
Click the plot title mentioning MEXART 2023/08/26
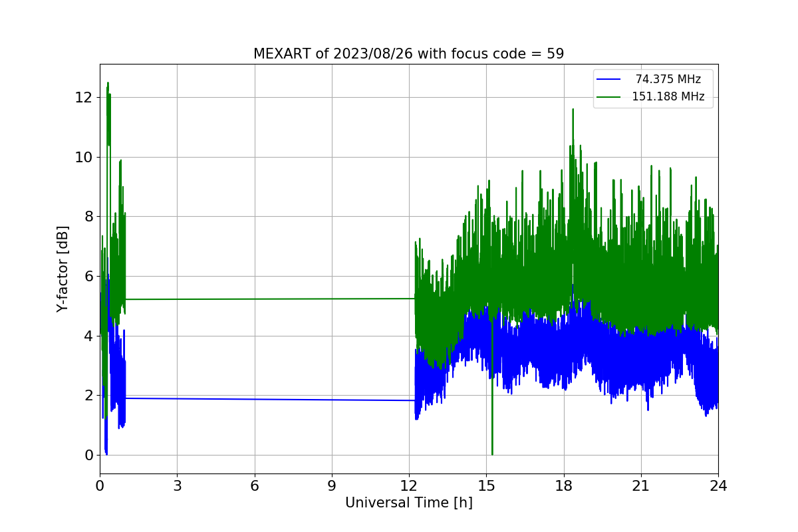click(x=408, y=54)
